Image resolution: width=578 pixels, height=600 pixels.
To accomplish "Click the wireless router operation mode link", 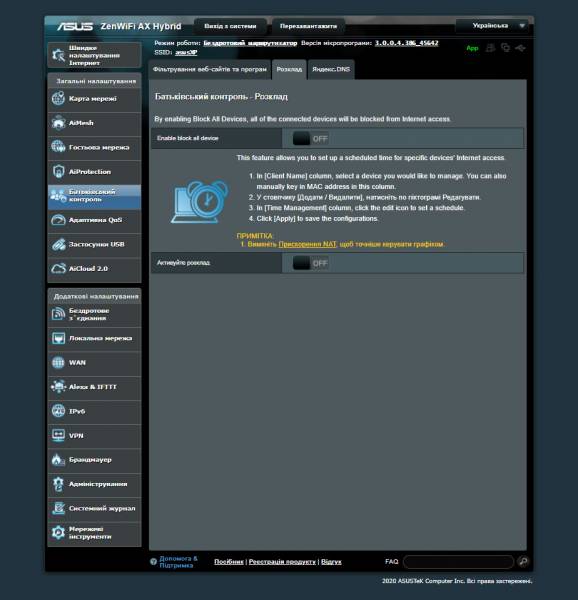I will pos(250,43).
